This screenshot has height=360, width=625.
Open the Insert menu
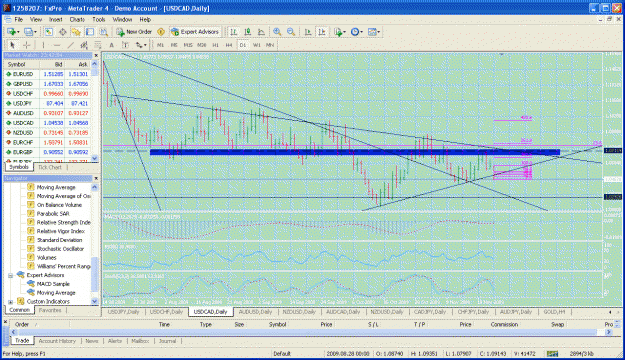[55, 19]
